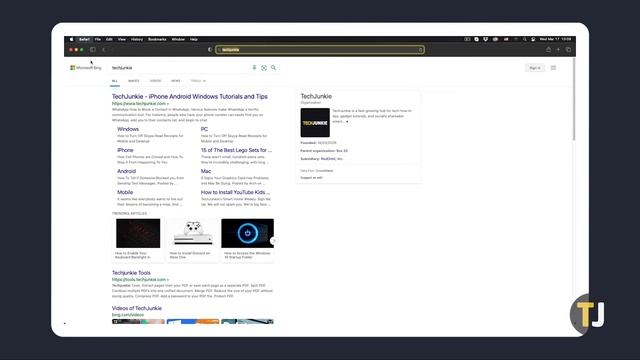Open the Window menu
The width and height of the screenshot is (640, 360).
[178, 39]
